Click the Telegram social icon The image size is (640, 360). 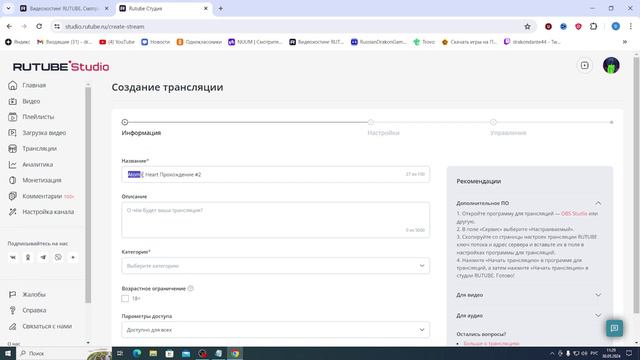point(43,258)
